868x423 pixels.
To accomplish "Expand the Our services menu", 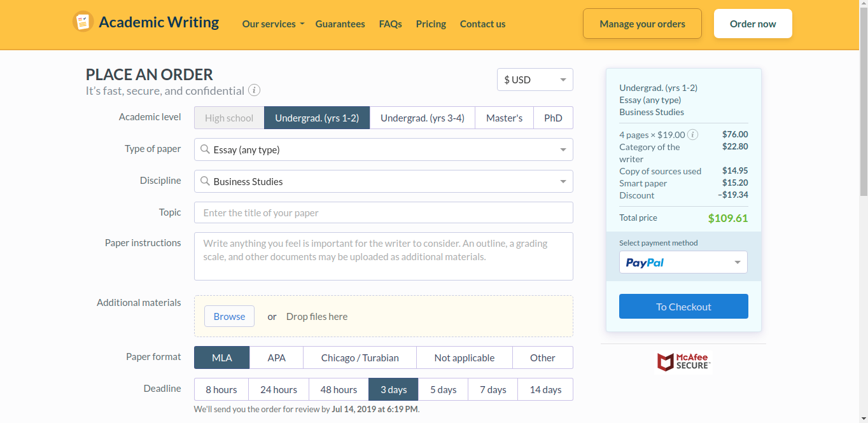I will point(273,24).
